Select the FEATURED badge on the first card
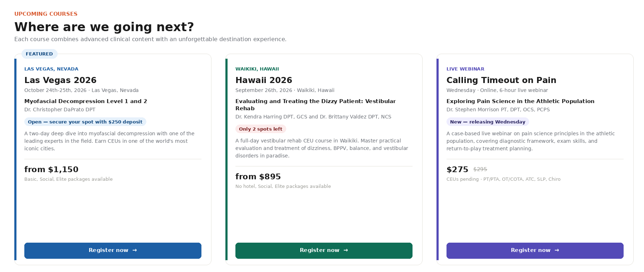 (x=39, y=54)
